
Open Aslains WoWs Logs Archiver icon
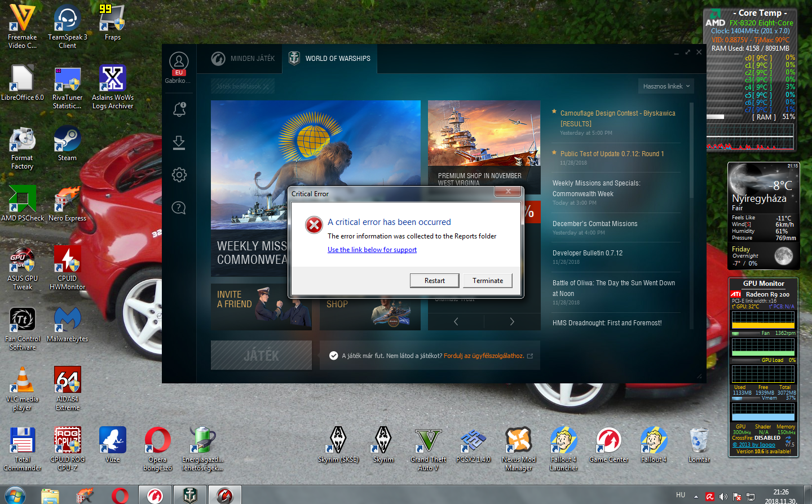coord(113,87)
